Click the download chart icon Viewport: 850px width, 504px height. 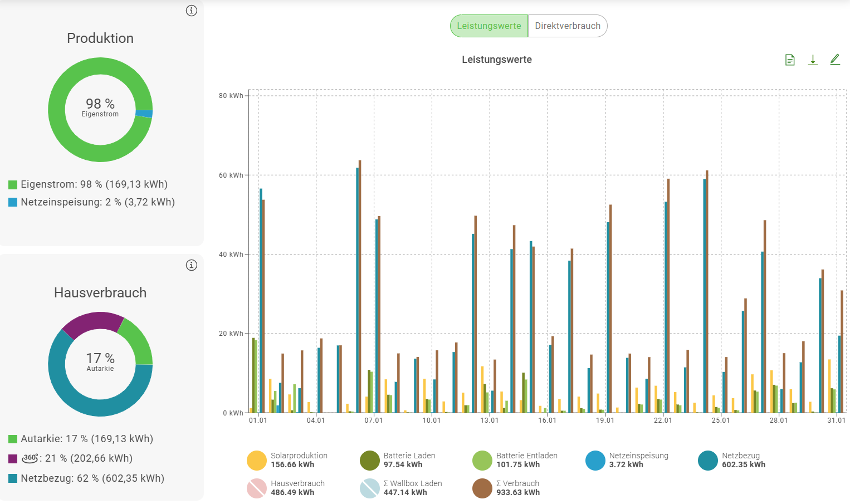pos(813,60)
